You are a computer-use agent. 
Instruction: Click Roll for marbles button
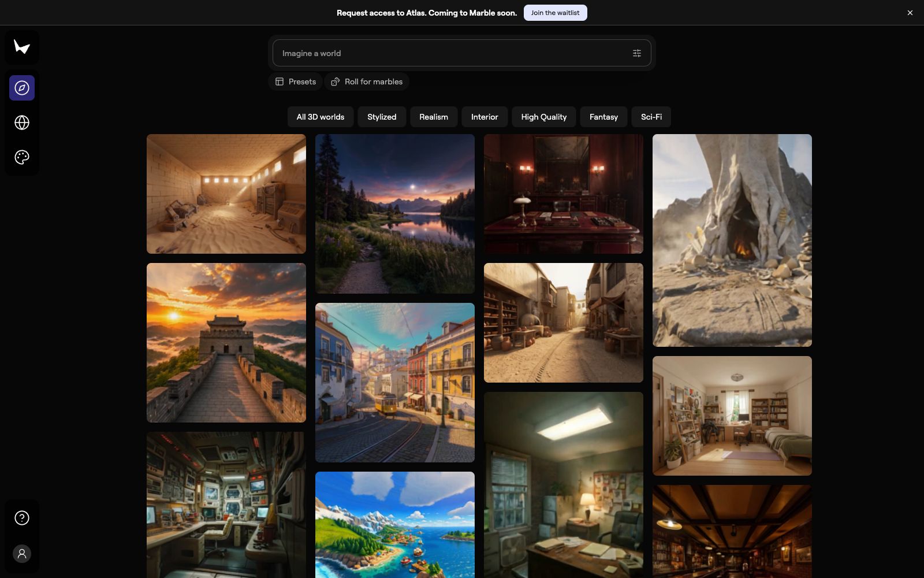click(367, 81)
